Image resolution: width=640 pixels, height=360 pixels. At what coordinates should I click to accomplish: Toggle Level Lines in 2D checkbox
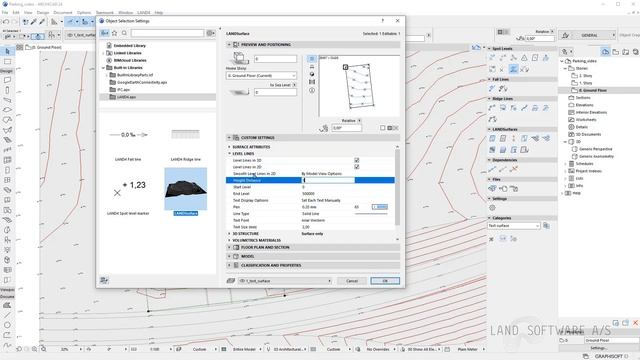pyautogui.click(x=357, y=167)
